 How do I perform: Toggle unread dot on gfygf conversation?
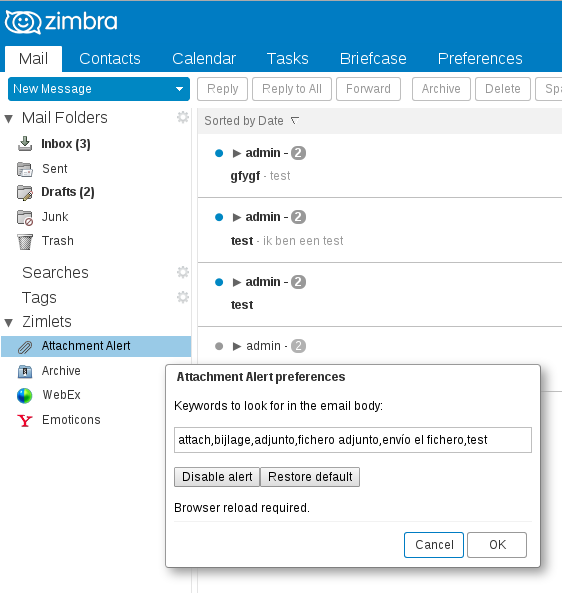coord(219,153)
